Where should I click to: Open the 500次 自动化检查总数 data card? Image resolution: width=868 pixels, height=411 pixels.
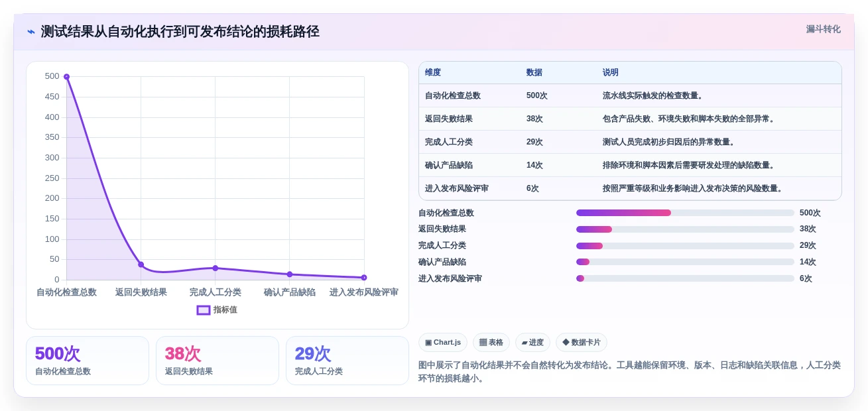coord(88,361)
